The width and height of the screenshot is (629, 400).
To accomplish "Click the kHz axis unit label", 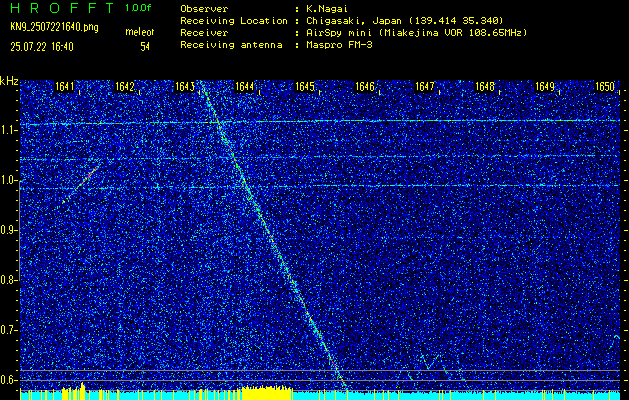I will tap(9, 81).
